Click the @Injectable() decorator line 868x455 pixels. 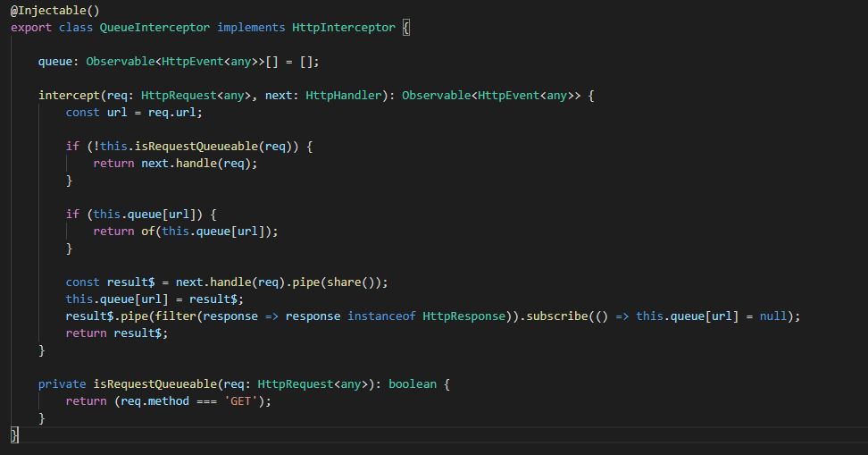click(x=54, y=11)
